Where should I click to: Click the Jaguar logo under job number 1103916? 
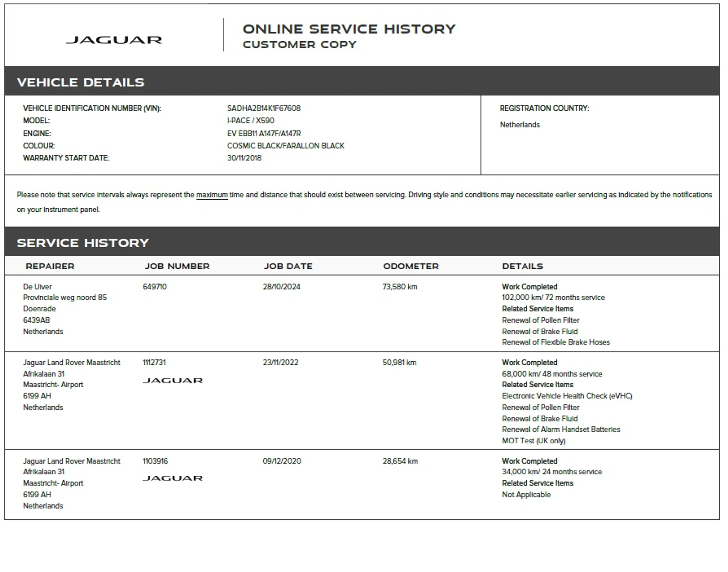(x=173, y=478)
